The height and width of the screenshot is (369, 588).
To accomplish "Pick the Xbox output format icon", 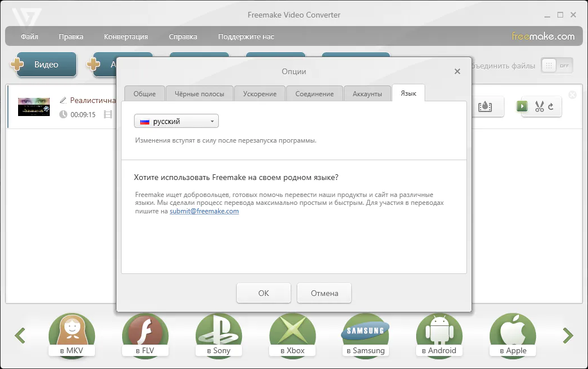I will [x=292, y=335].
